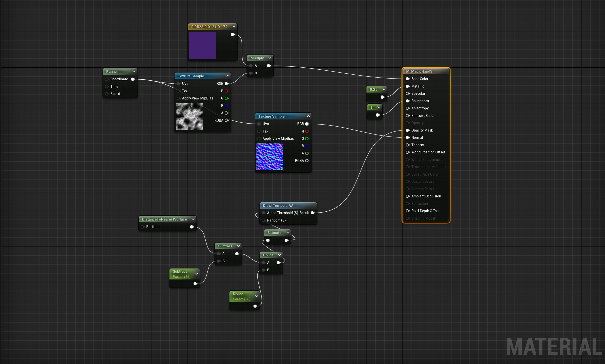Click DitherTemporalAA Result output pin
Image resolution: width=605 pixels, height=364 pixels.
point(313,213)
